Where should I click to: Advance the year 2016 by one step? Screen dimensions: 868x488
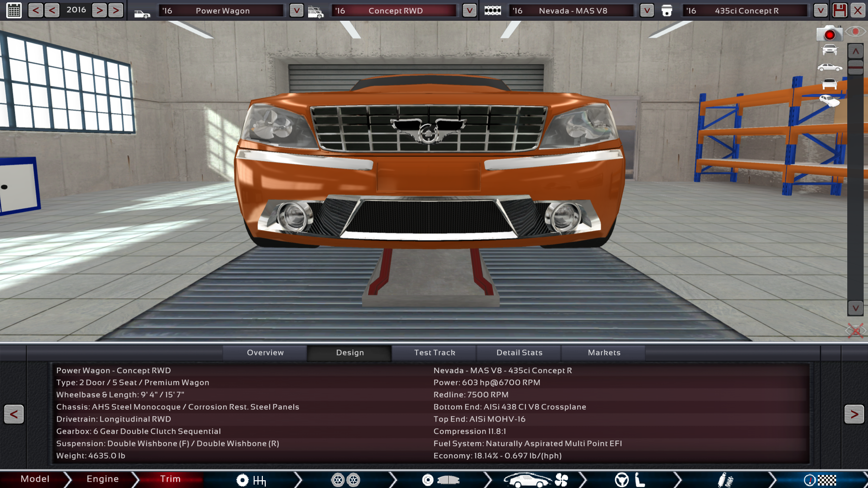99,10
